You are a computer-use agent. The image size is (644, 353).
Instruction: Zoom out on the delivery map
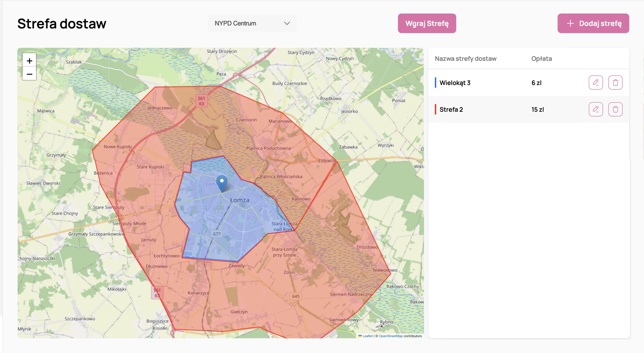tap(29, 74)
